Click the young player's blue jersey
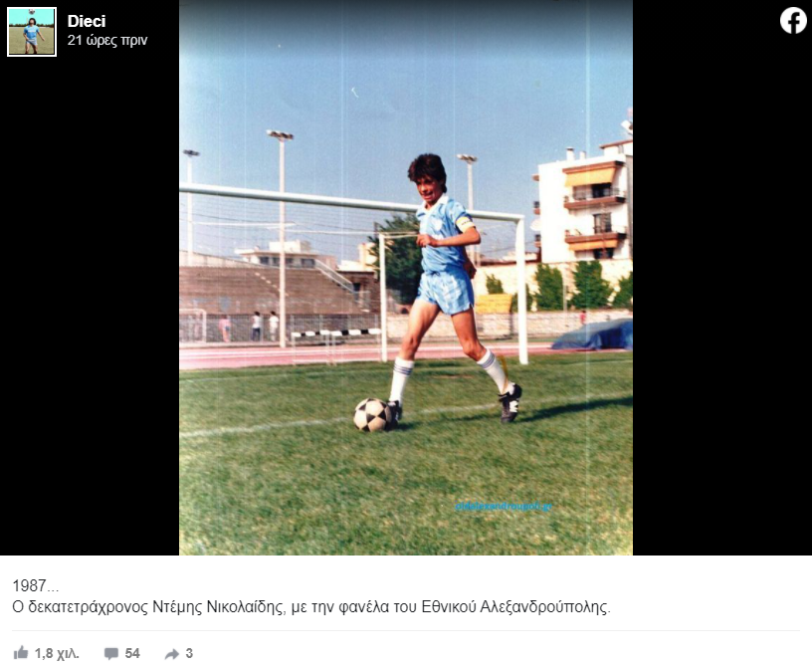Image resolution: width=812 pixels, height=667 pixels. pos(443,234)
